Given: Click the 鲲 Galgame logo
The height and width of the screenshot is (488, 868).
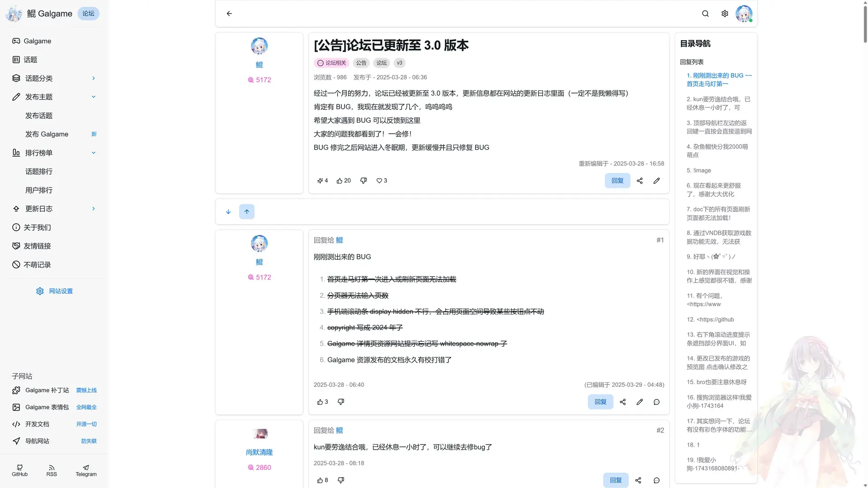Looking at the screenshot, I should 39,14.
